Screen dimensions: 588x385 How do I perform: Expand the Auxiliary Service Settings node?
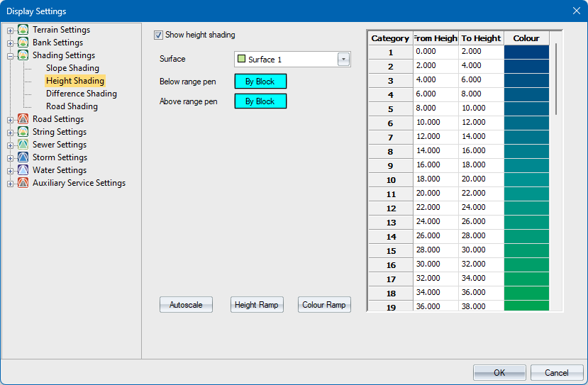click(x=11, y=184)
